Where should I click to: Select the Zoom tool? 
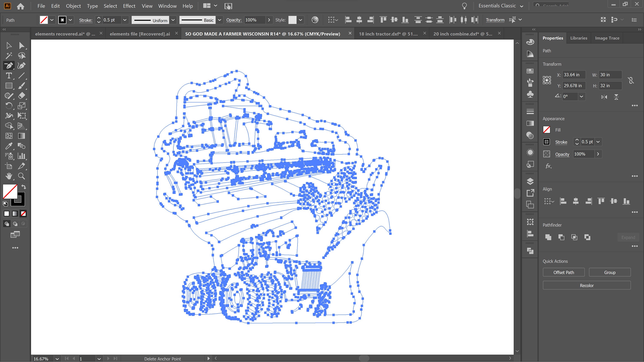coord(22,176)
